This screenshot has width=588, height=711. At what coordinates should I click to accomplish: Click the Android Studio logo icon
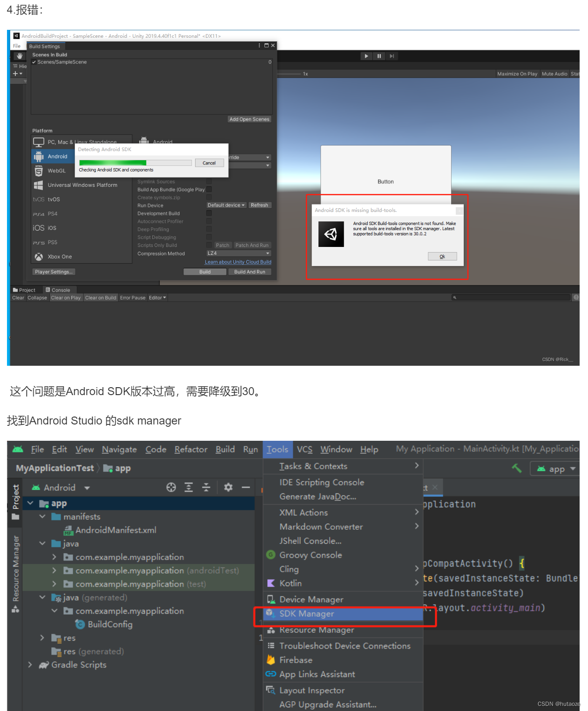(18, 449)
